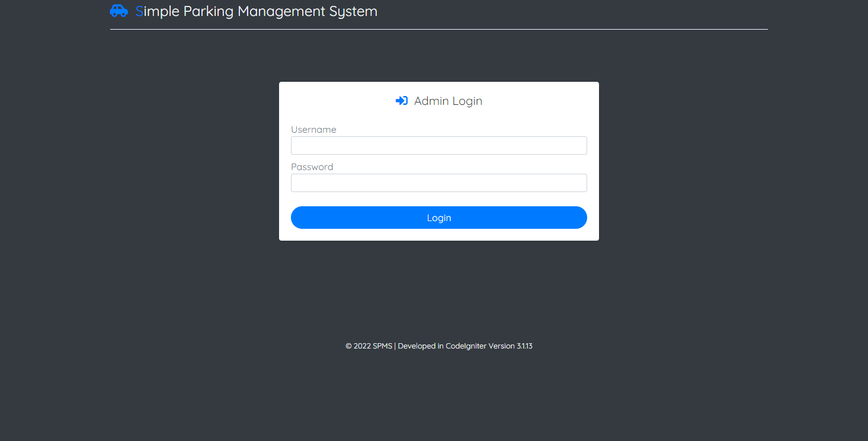This screenshot has height=441, width=868.
Task: Click the blue car logo icon
Action: pos(119,11)
